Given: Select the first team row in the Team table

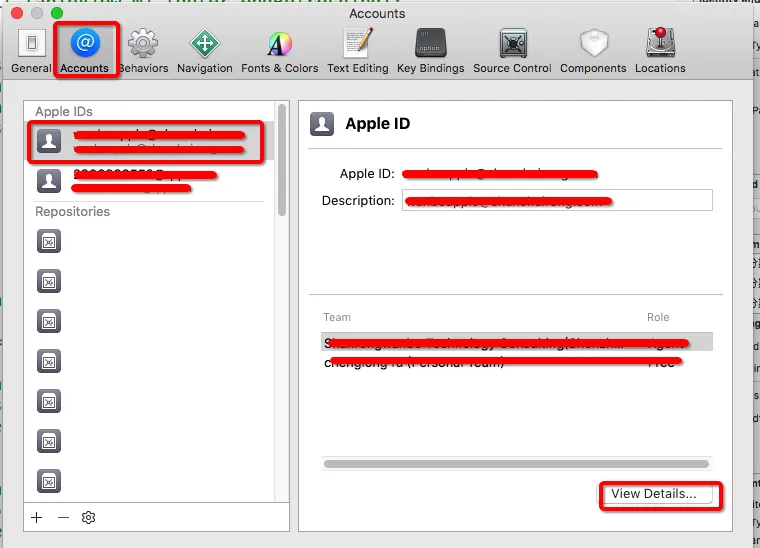Looking at the screenshot, I should coord(517,342).
